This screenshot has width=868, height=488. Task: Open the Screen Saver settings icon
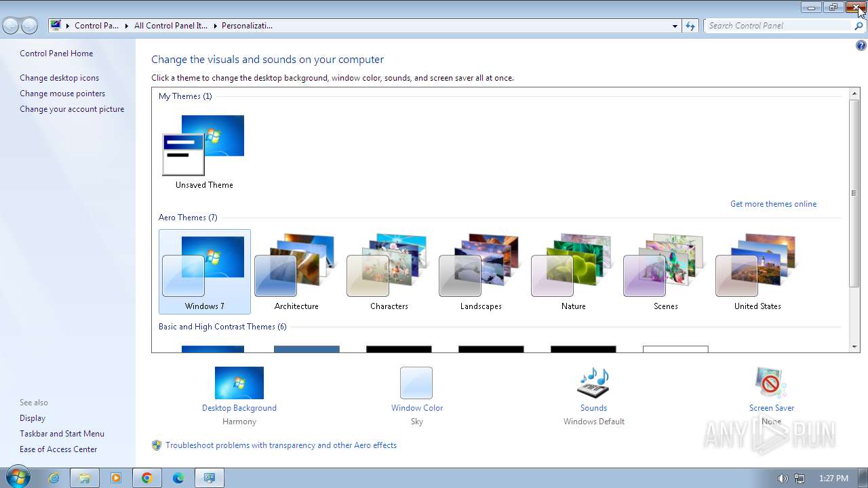(771, 383)
